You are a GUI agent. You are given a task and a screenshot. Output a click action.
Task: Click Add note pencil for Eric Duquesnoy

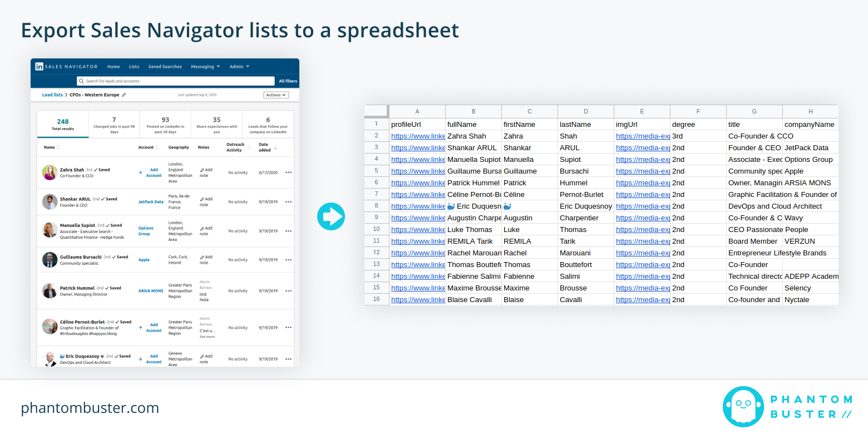click(202, 356)
